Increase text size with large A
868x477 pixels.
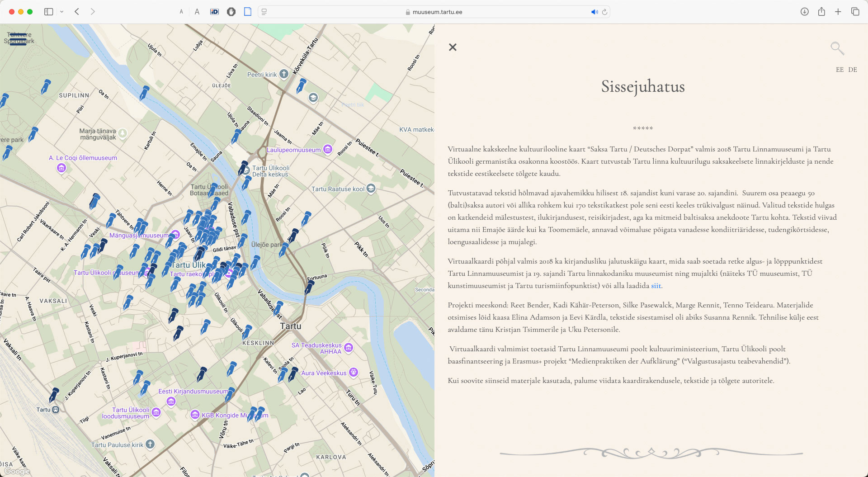(x=197, y=12)
